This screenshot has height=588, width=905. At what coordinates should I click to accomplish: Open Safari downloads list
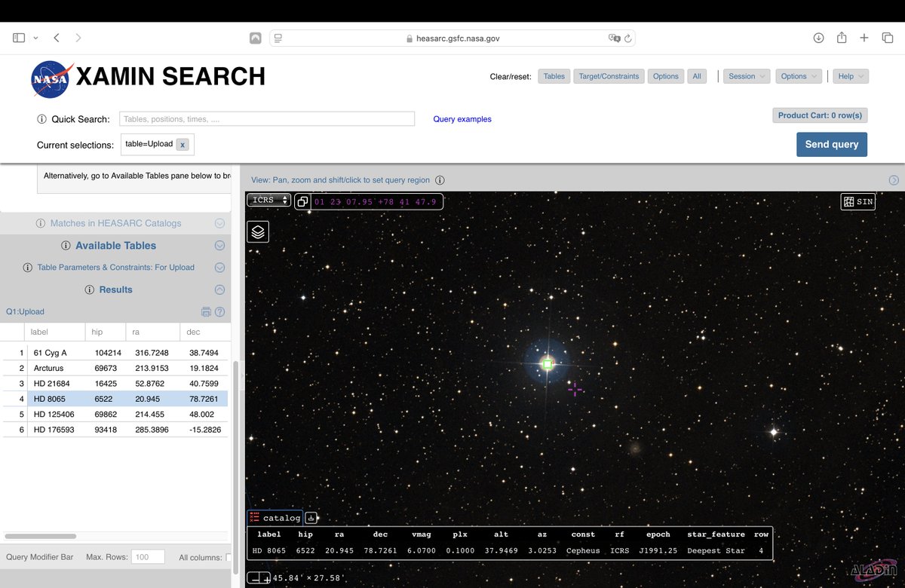pos(818,38)
